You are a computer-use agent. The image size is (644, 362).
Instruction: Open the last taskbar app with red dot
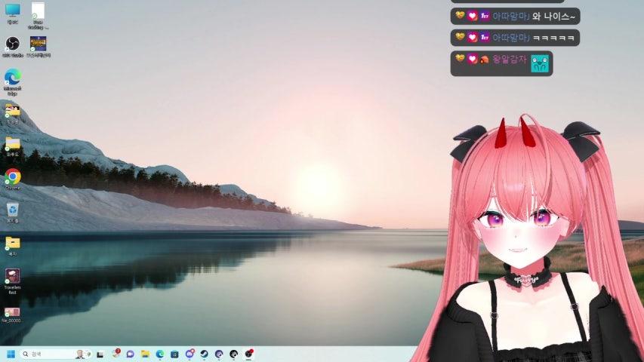249,354
